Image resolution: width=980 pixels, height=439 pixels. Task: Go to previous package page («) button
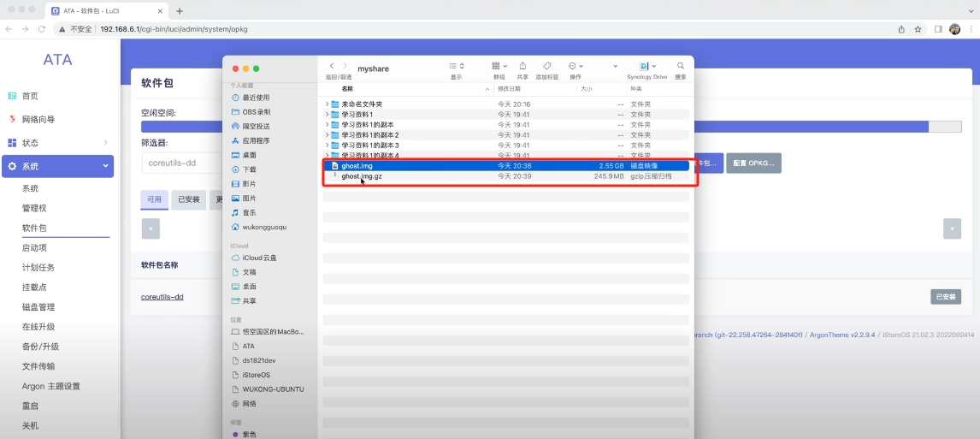coord(151,228)
